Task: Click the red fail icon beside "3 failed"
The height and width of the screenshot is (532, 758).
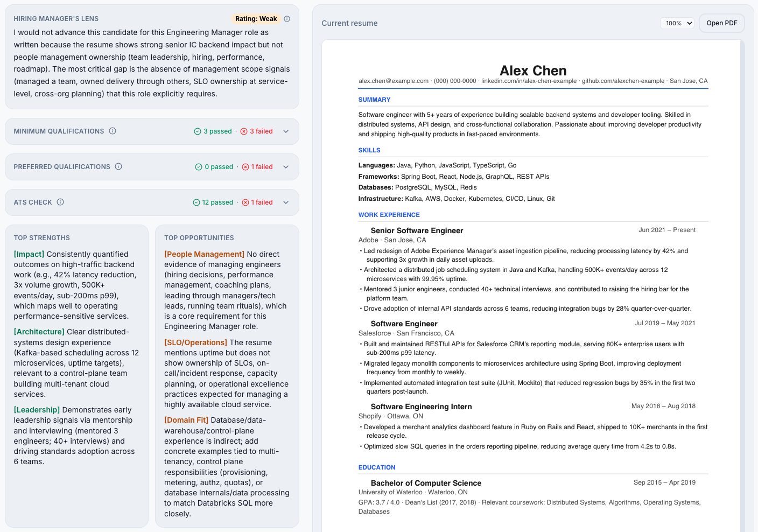Action: pos(244,131)
